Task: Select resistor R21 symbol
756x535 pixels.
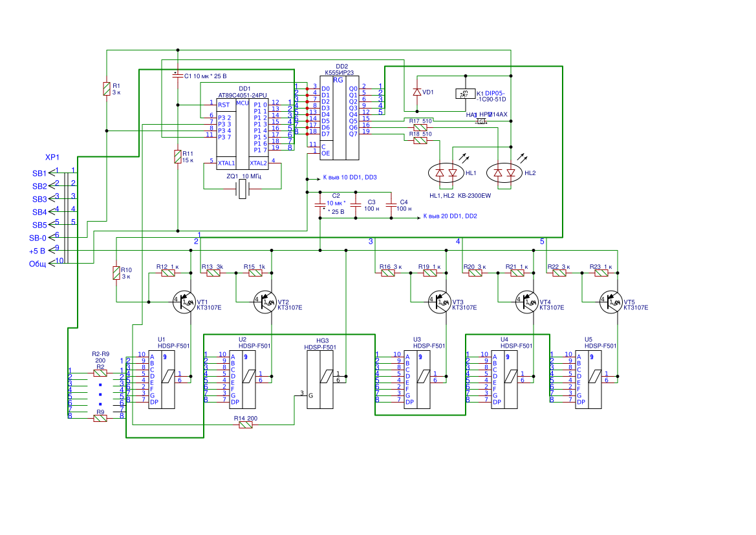Action: point(517,273)
